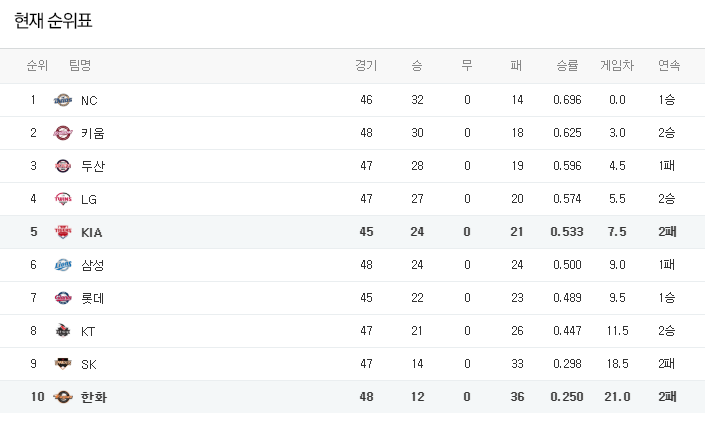Image resolution: width=705 pixels, height=426 pixels.
Task: Click the 롯데 team logo icon
Action: (63, 298)
